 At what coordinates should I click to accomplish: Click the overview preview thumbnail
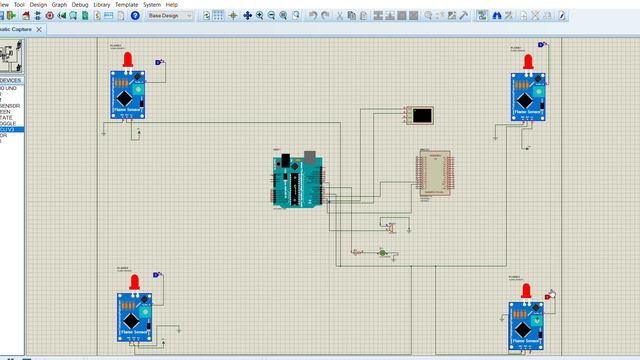[x=11, y=56]
